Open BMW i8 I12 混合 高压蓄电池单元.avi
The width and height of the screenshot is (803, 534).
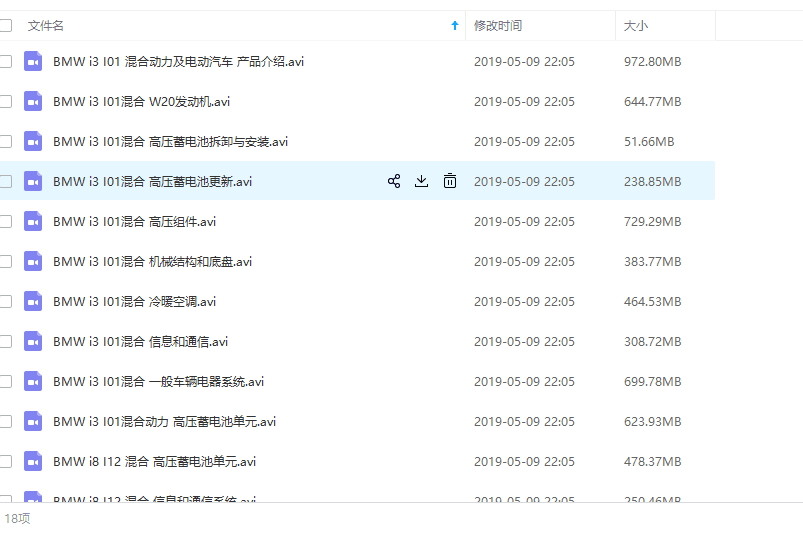[x=154, y=461]
